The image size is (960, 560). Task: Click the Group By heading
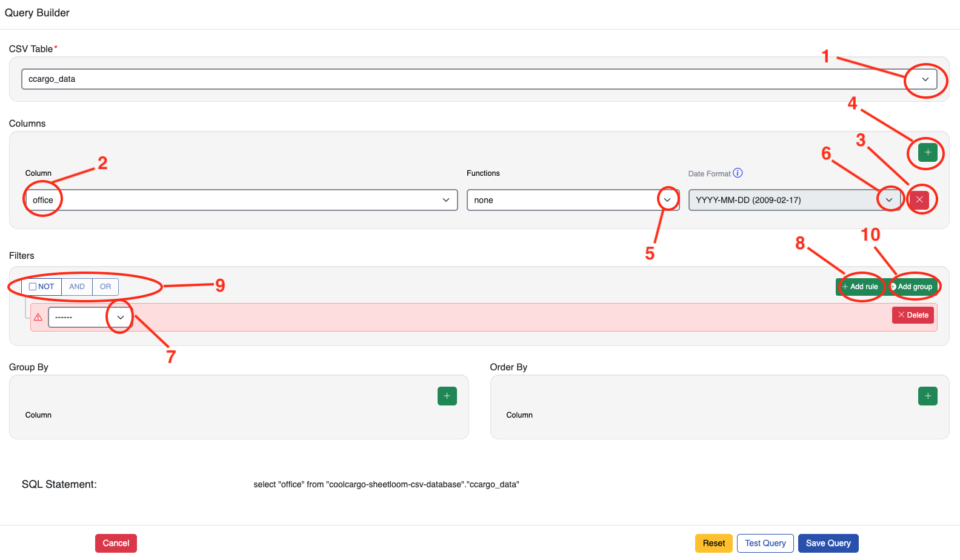coord(28,367)
